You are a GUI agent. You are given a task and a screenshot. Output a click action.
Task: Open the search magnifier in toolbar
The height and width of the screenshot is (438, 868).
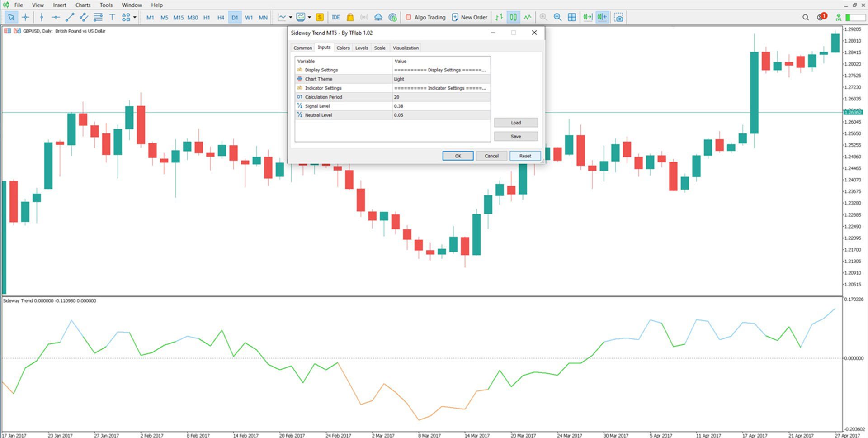806,17
